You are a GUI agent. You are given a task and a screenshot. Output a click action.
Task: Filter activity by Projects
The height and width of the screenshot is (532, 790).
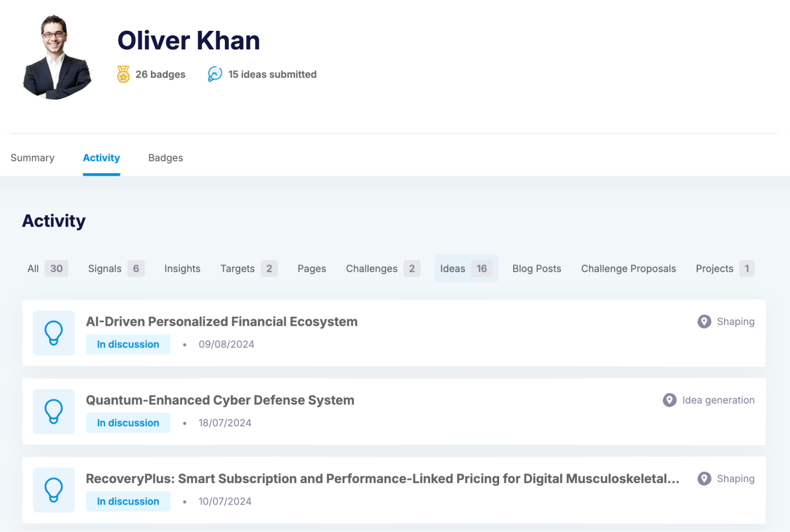[725, 269]
